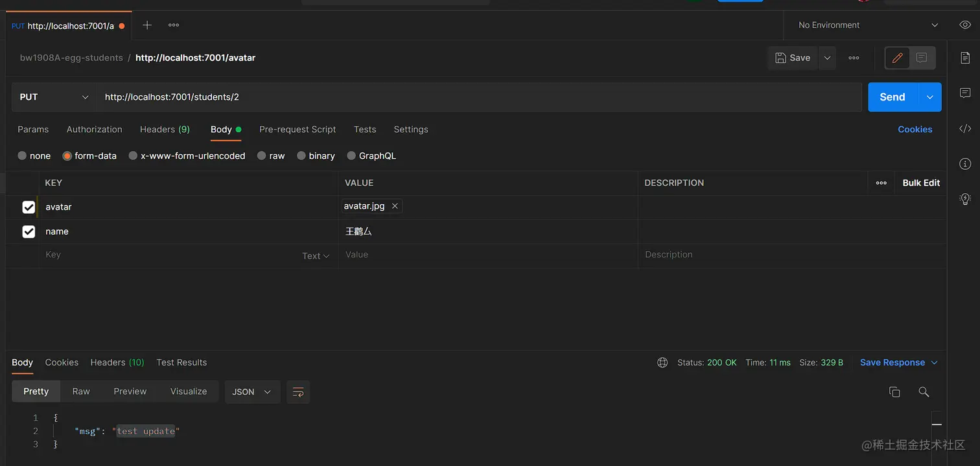
Task: Click the globe network information icon
Action: [x=662, y=363]
